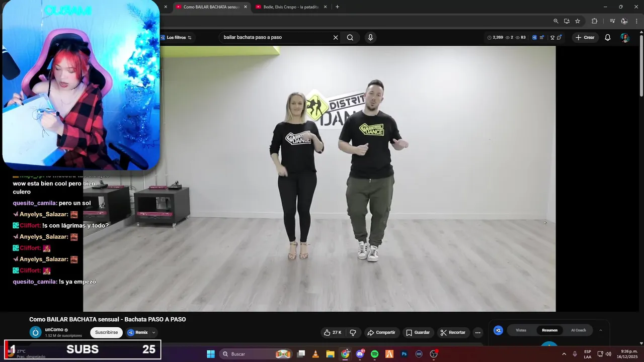Click the 2,269 stats counter
This screenshot has width=644, height=362.
click(x=495, y=38)
